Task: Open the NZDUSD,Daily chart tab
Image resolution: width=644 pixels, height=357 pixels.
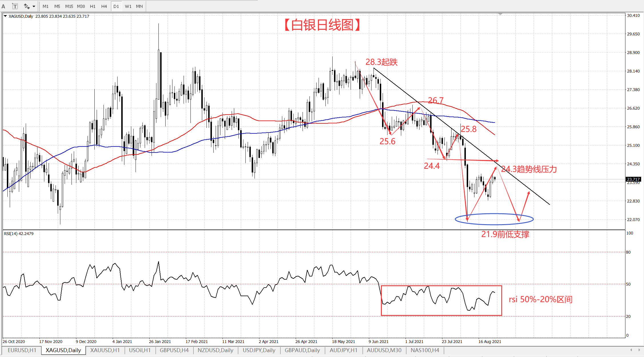Action: (x=215, y=350)
